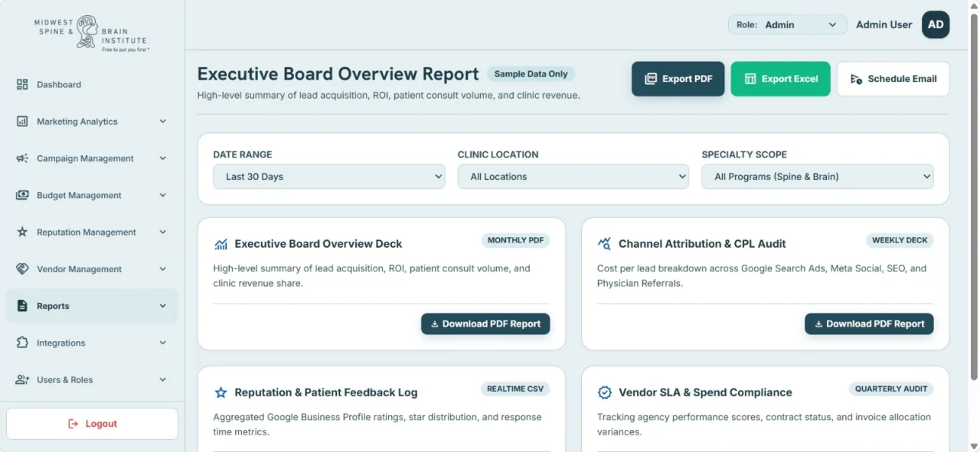Viewport: 980px width, 452px height.
Task: Open the Date Range dropdown
Action: pyautogui.click(x=329, y=177)
